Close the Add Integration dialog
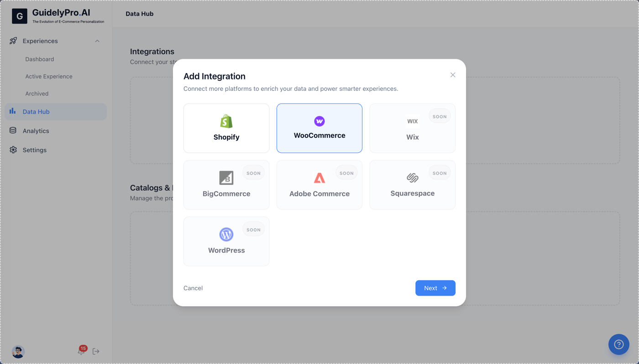The image size is (639, 364). 453,75
